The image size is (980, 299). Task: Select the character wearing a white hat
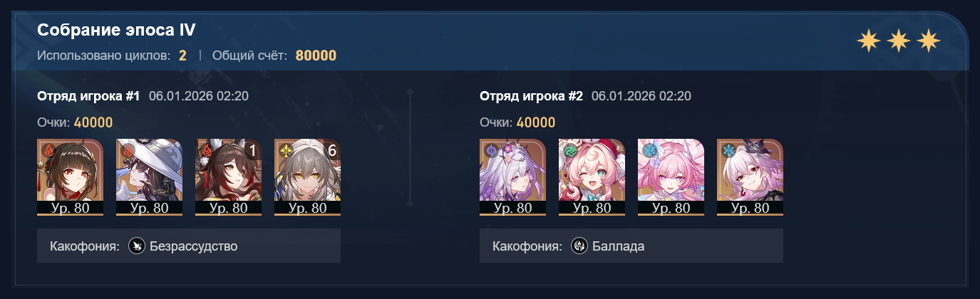150,177
